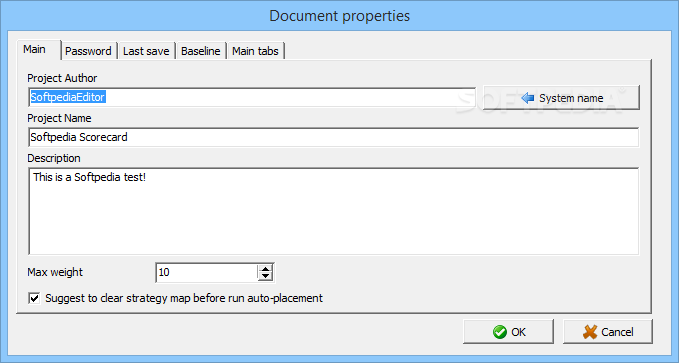The image size is (679, 363).
Task: Click the Project Name label
Action: [x=59, y=118]
